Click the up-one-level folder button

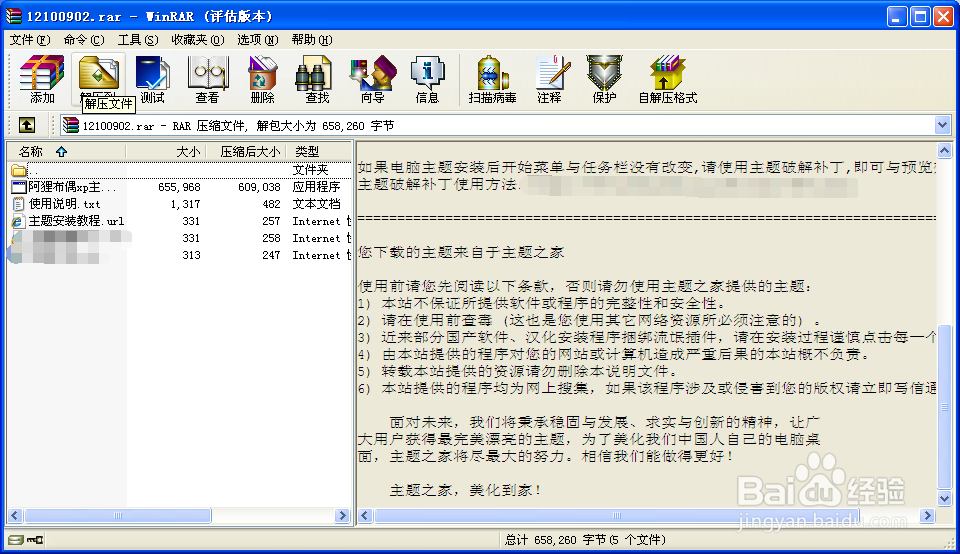coord(26,125)
